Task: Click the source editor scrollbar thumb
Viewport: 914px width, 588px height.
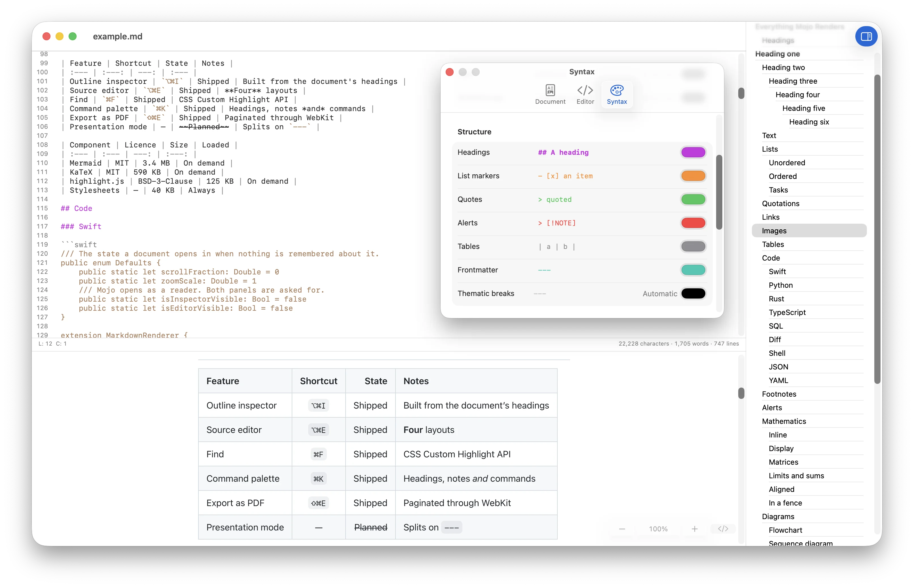Action: tap(741, 93)
